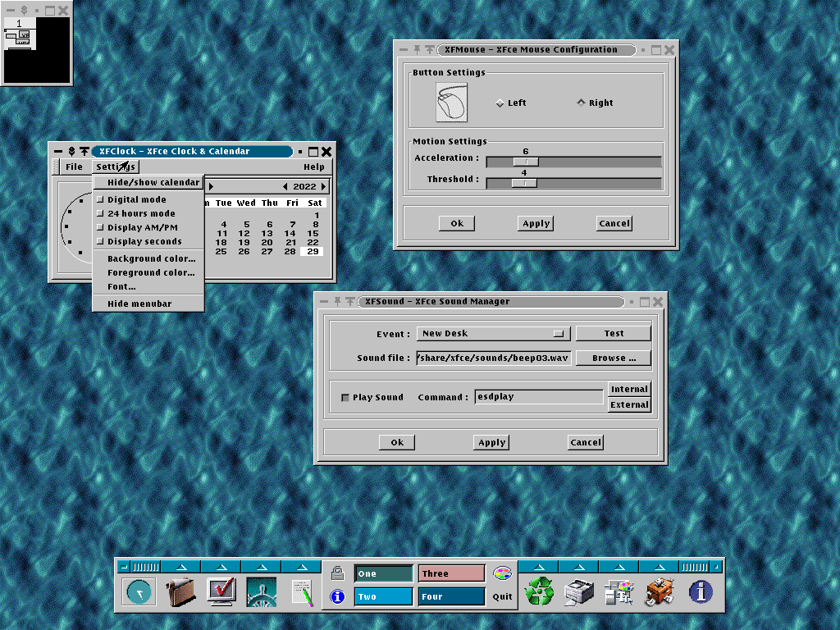Click Apply in XFMouse configuration
Viewport: 840px width, 630px height.
tap(536, 223)
